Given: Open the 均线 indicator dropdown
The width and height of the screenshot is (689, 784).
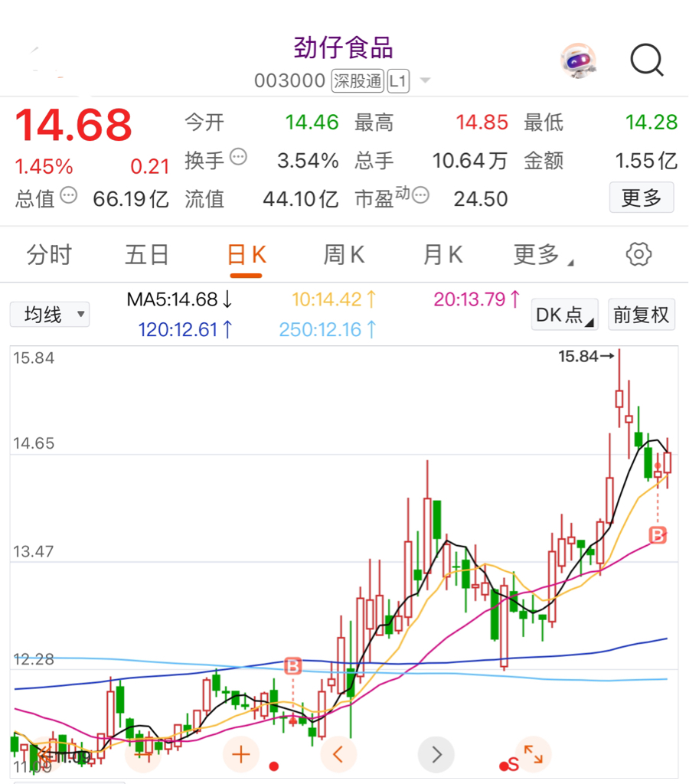Looking at the screenshot, I should tap(50, 315).
